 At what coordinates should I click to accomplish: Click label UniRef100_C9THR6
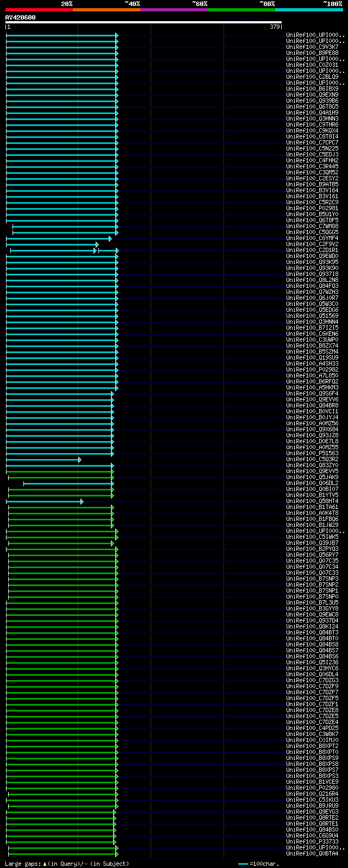pos(312,125)
